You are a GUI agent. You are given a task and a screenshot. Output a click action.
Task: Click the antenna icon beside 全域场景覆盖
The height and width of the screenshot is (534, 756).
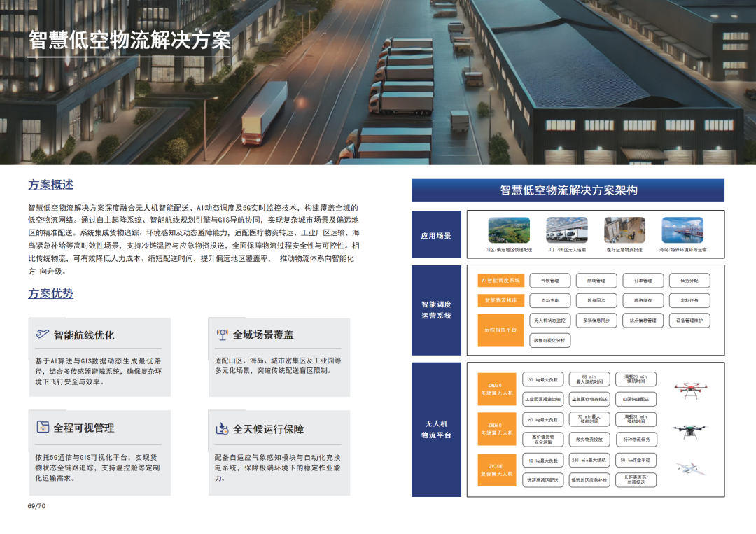point(223,335)
